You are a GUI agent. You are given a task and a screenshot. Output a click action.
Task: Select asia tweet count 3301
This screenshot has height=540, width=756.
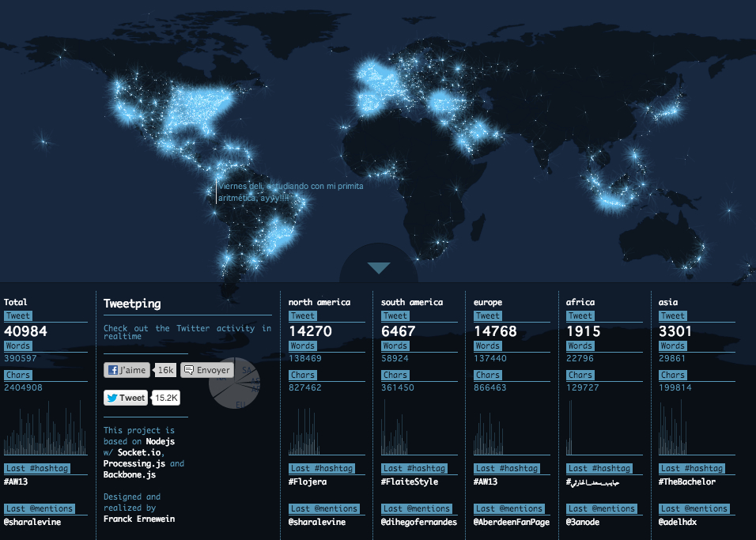675,331
